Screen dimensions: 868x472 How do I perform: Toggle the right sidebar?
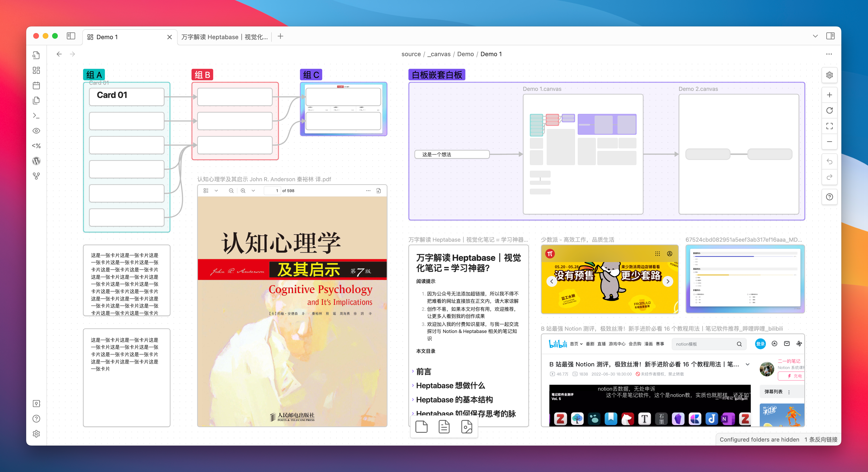click(830, 36)
